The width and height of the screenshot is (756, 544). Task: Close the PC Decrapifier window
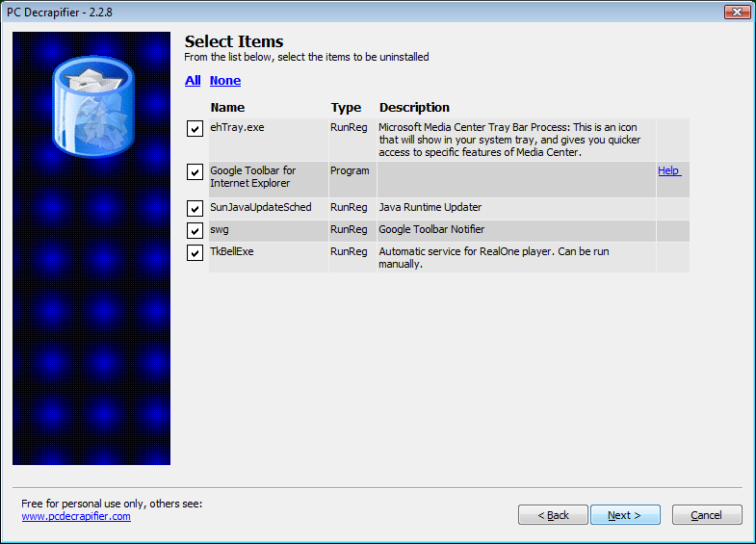737,13
